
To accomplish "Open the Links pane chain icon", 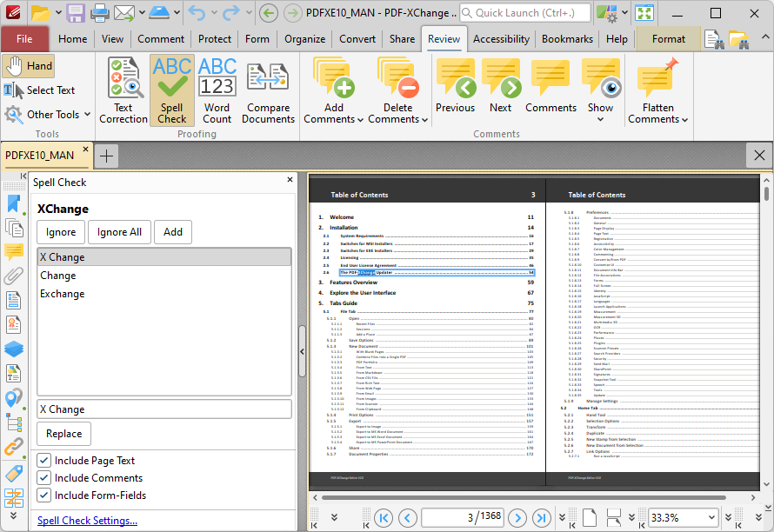I will (x=14, y=447).
